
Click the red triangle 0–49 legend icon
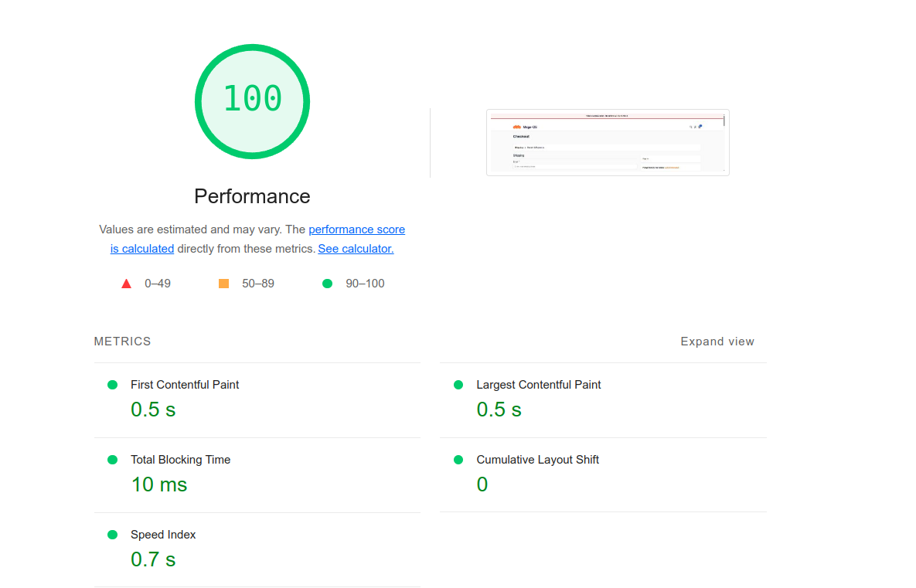[x=126, y=284]
